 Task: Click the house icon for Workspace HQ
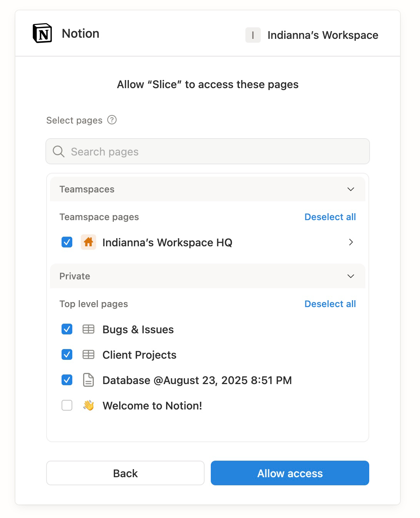click(x=88, y=242)
